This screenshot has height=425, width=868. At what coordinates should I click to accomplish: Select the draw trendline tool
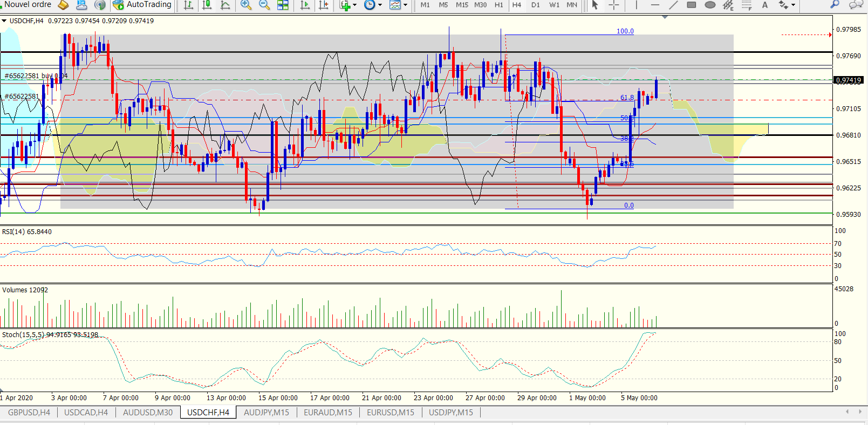point(673,5)
